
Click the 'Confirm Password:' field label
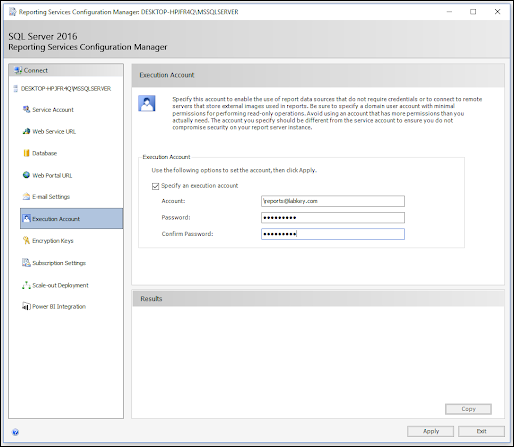(x=187, y=234)
